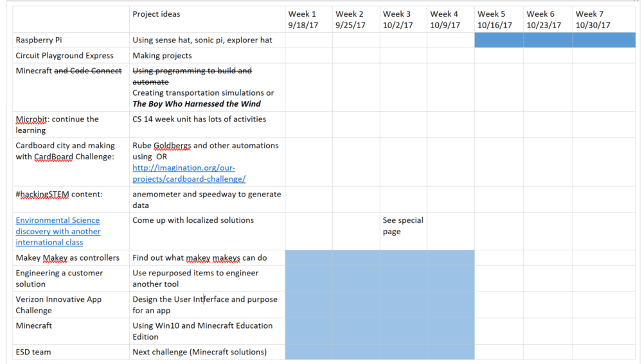The width and height of the screenshot is (642, 364).
Task: Open the imagination.org cardboard-challenge link
Action: [188, 173]
